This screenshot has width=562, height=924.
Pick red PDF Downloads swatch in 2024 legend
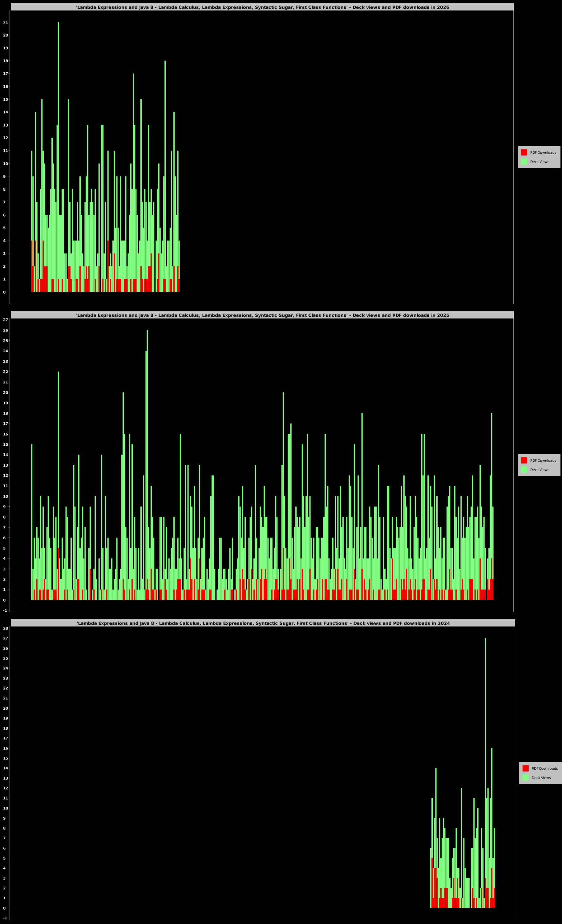pyautogui.click(x=525, y=768)
